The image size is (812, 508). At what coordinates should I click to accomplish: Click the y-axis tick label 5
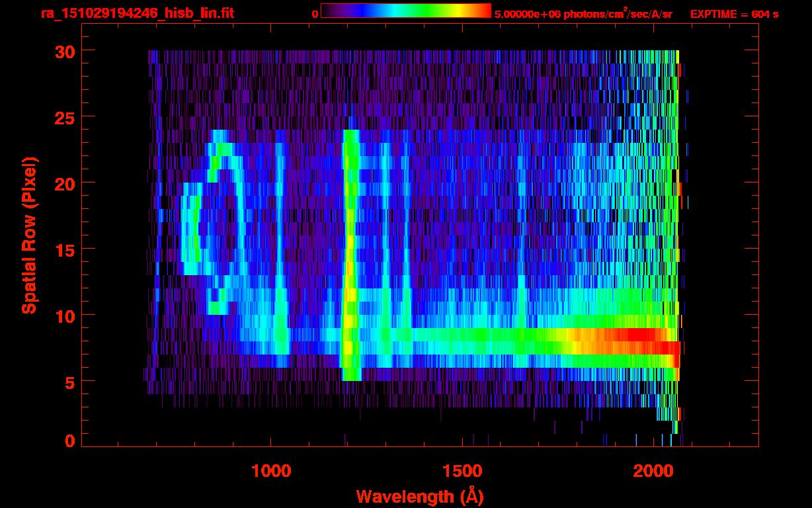click(69, 382)
